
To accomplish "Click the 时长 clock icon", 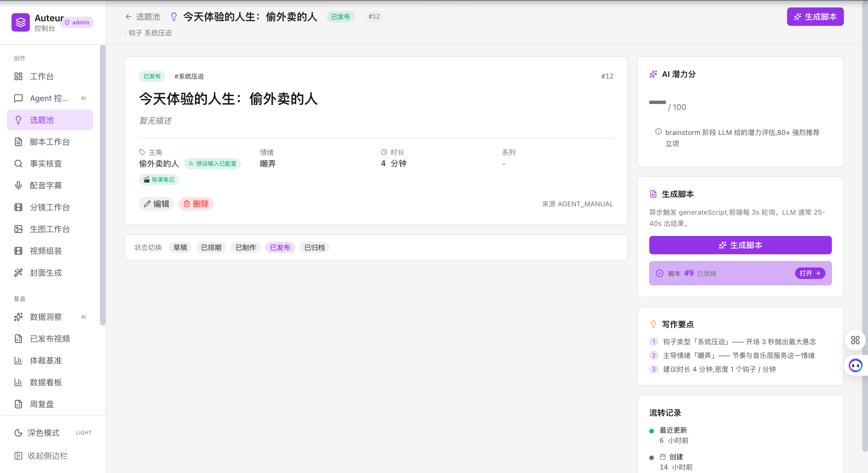I will 384,152.
